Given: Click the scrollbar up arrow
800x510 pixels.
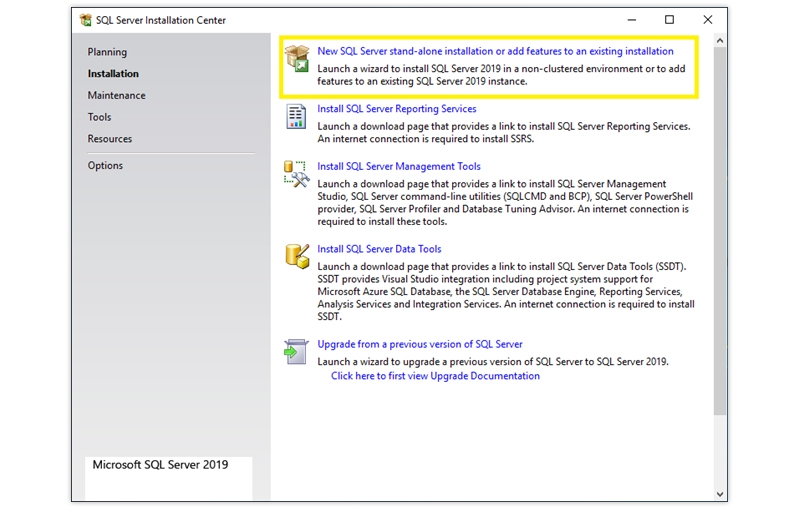Looking at the screenshot, I should point(720,42).
